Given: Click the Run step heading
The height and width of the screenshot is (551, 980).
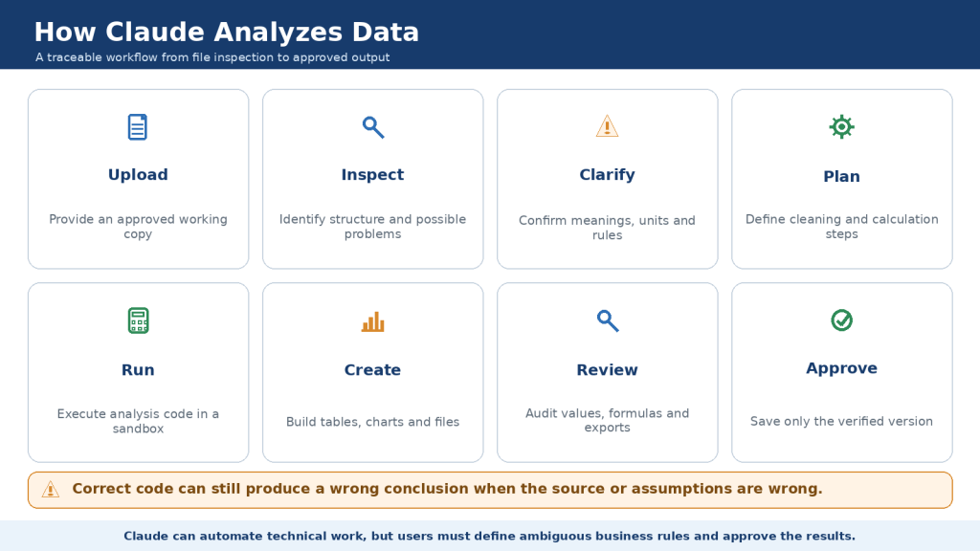Looking at the screenshot, I should 138,370.
